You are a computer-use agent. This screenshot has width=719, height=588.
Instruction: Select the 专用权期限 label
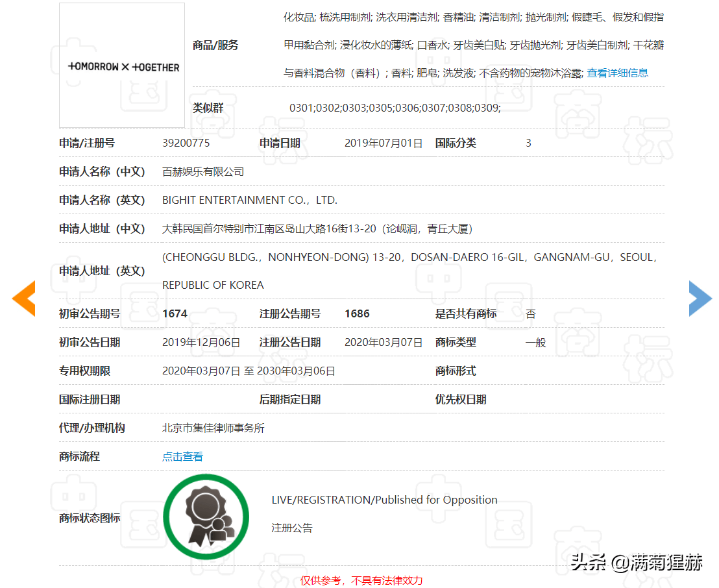point(85,371)
